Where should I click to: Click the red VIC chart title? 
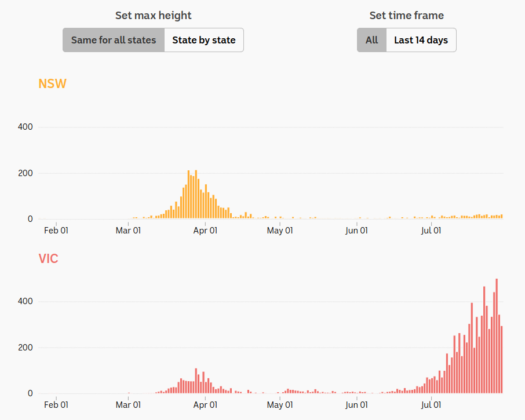click(49, 259)
